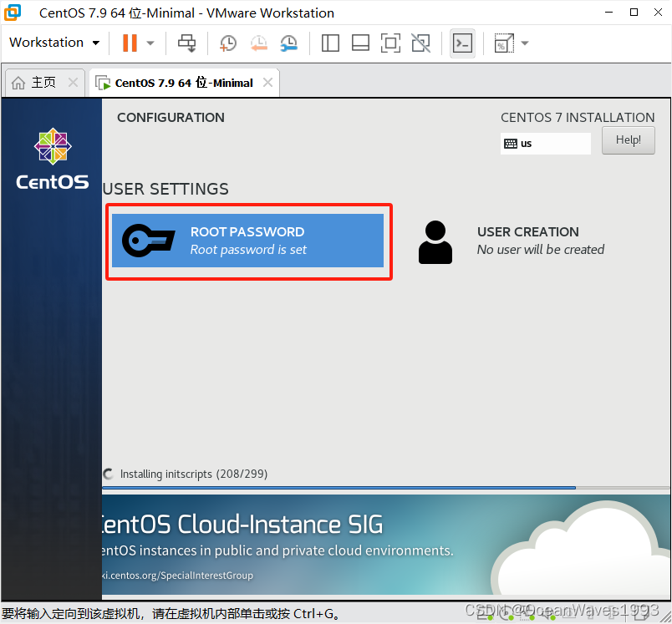Enter full screen mode
The height and width of the screenshot is (624, 672).
click(x=390, y=43)
